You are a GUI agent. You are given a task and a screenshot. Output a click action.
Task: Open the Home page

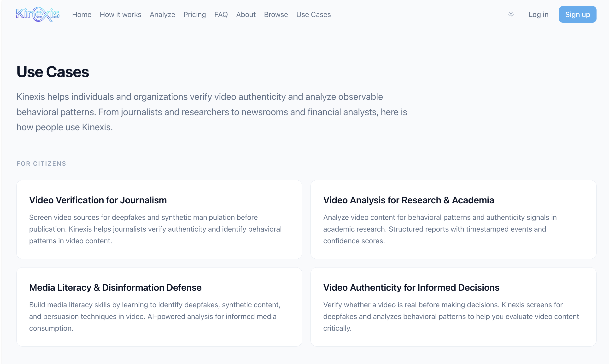(x=82, y=15)
